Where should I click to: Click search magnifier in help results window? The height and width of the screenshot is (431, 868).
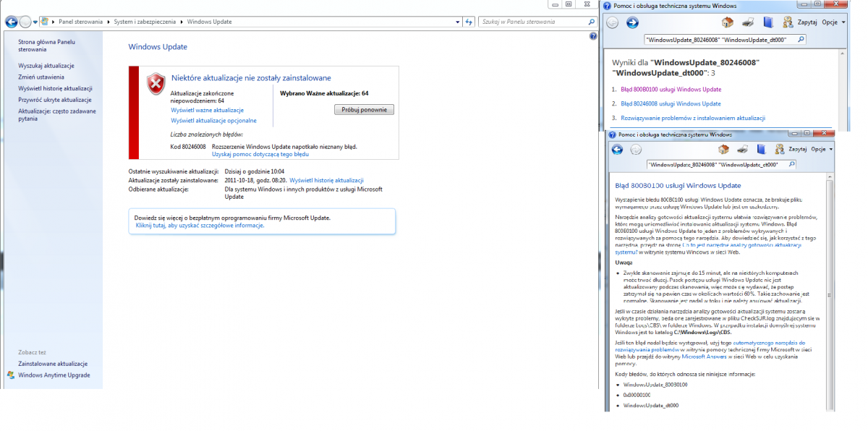point(801,39)
